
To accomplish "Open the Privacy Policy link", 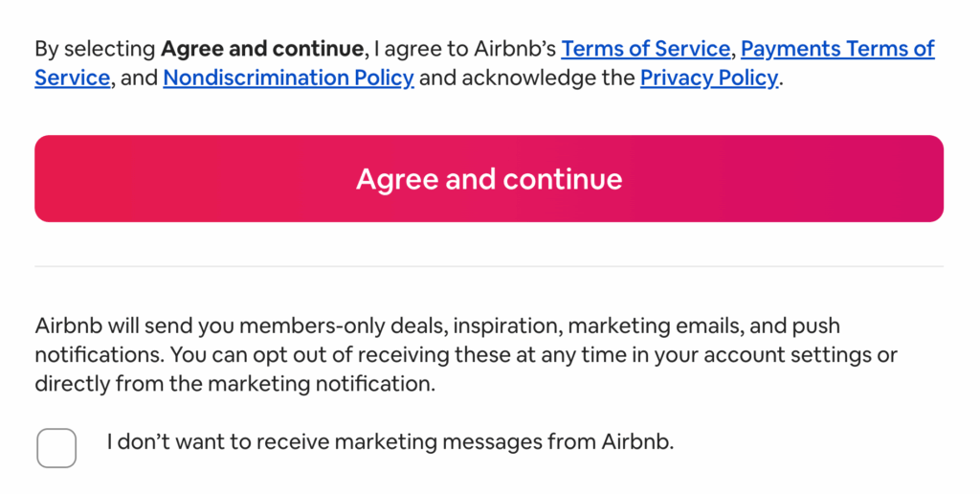I will click(708, 79).
